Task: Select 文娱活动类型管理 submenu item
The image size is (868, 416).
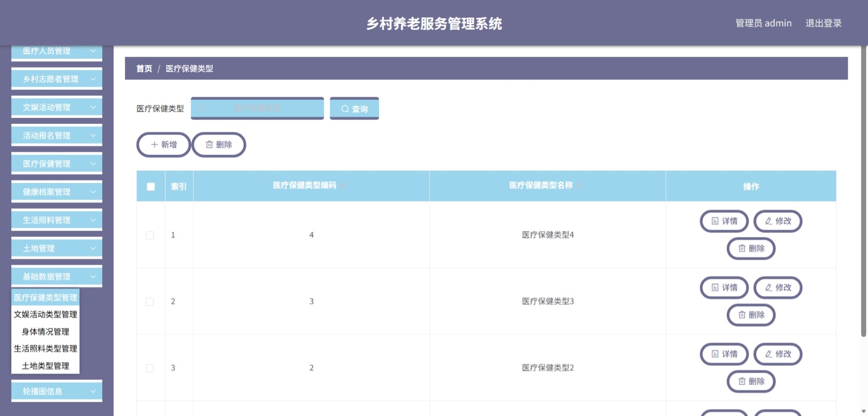Action: 45,314
